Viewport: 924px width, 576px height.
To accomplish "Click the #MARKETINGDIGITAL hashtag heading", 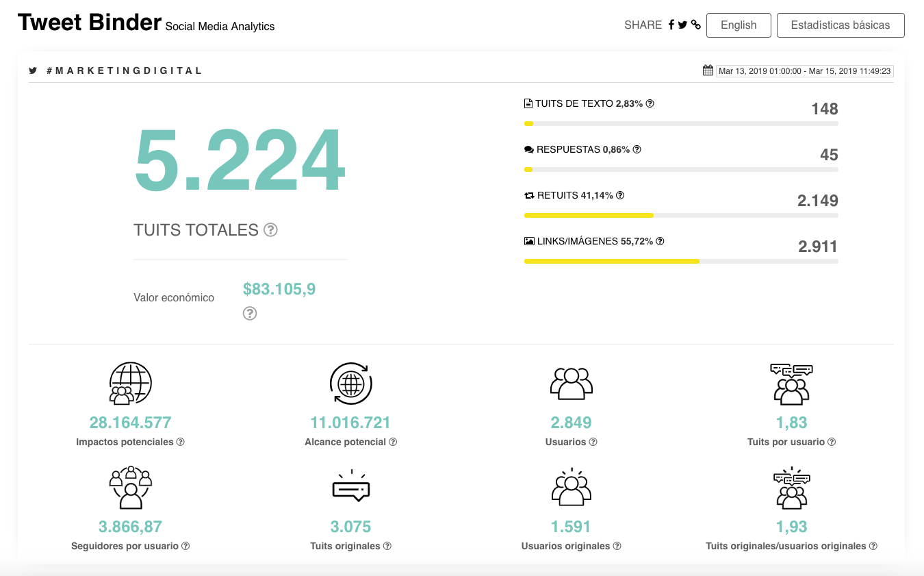I will click(x=124, y=71).
